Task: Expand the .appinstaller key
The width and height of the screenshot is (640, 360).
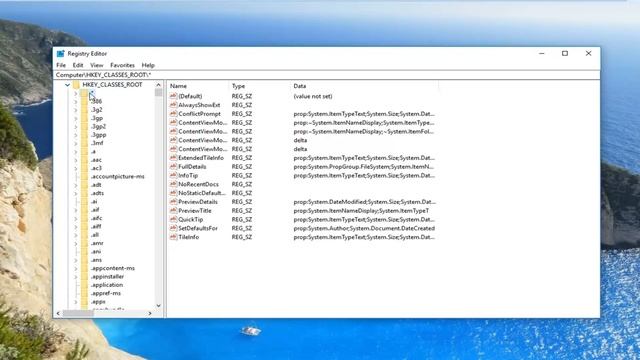Action: click(x=76, y=276)
